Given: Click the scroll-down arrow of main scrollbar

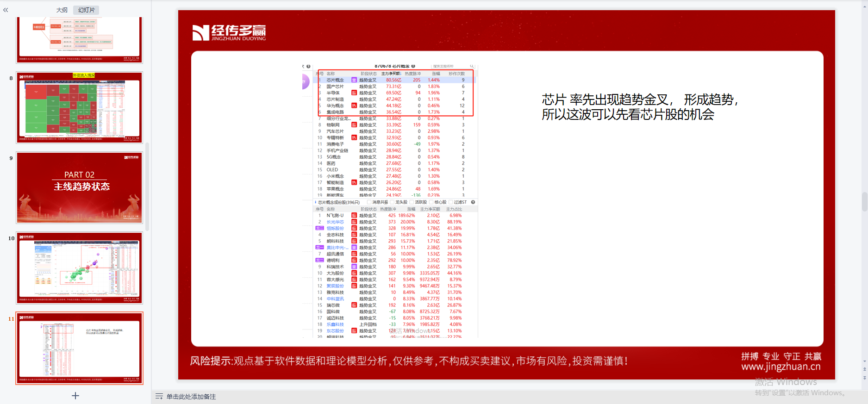Looking at the screenshot, I should [864, 361].
